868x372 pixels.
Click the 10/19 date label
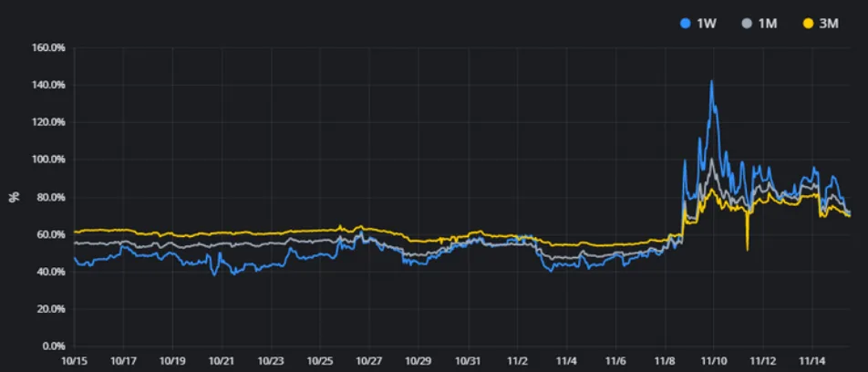pos(172,360)
